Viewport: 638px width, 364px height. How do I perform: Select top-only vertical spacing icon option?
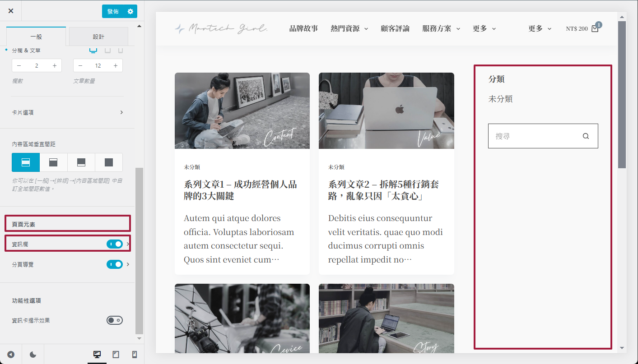[x=53, y=162]
